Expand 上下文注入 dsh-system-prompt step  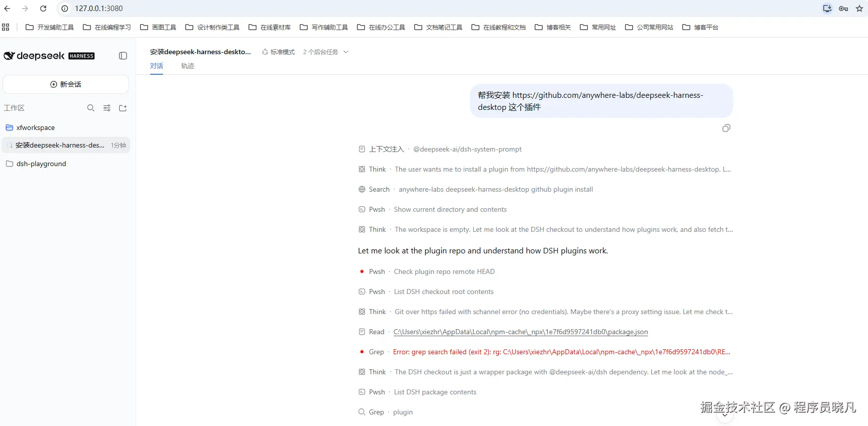pos(440,149)
